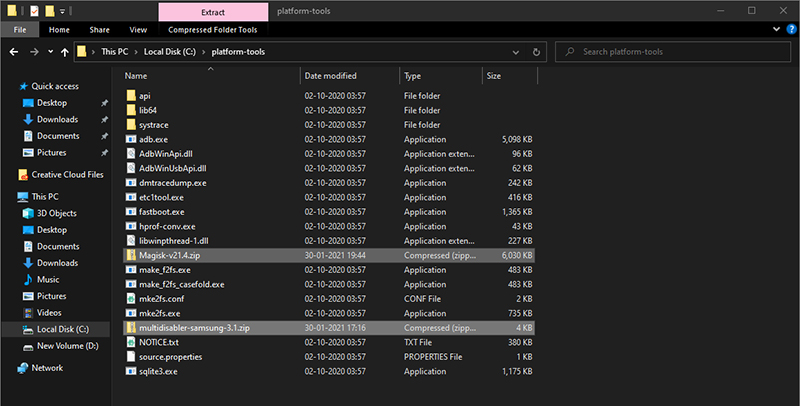Select the make_f2fs.exe file name

pyautogui.click(x=165, y=270)
